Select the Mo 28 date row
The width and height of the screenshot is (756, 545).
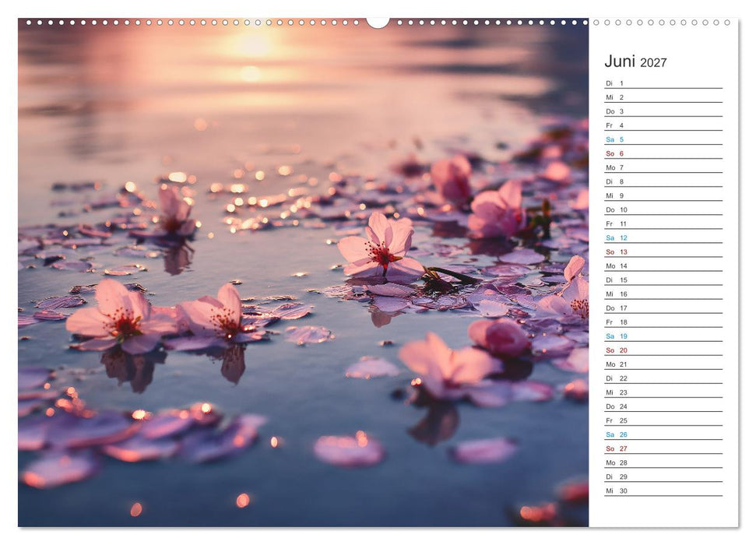(663, 462)
